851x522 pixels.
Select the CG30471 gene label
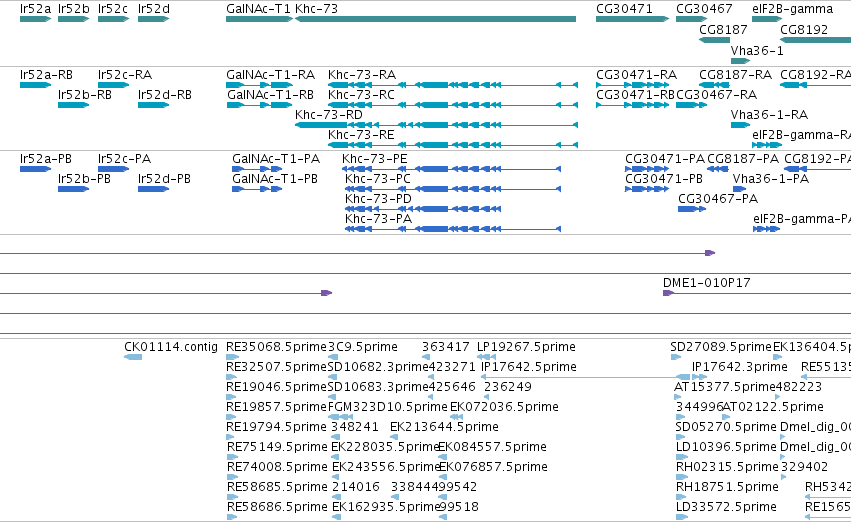click(x=624, y=9)
